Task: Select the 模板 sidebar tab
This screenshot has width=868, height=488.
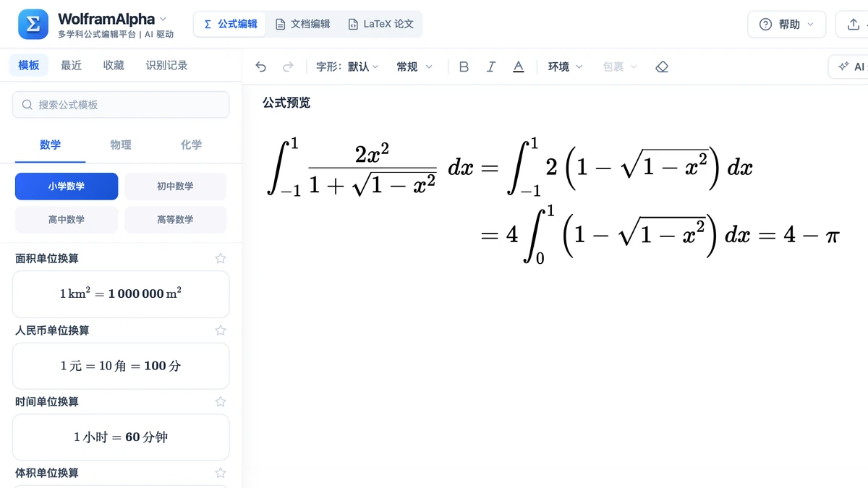Action: 29,65
